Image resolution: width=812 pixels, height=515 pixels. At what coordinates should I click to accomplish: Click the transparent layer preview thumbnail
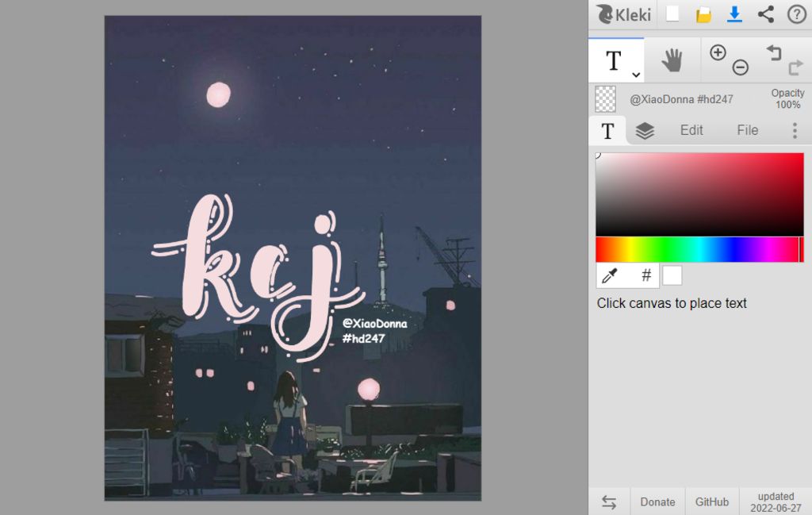(605, 99)
